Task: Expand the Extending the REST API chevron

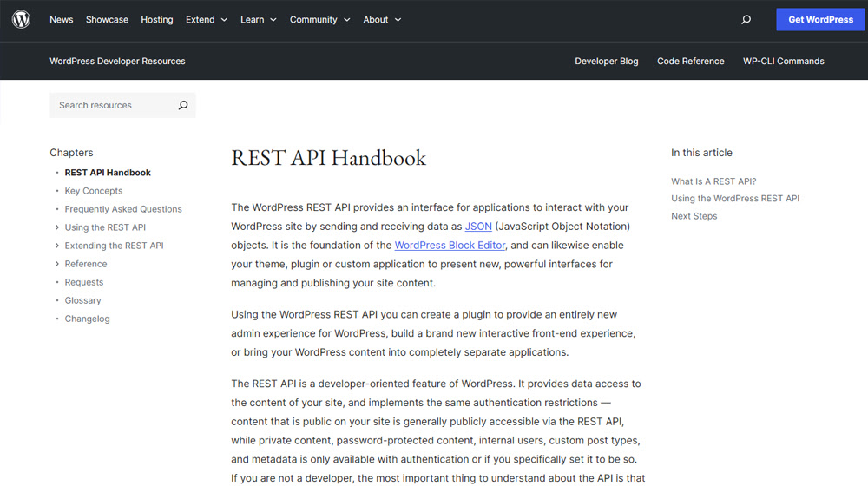Action: (57, 246)
